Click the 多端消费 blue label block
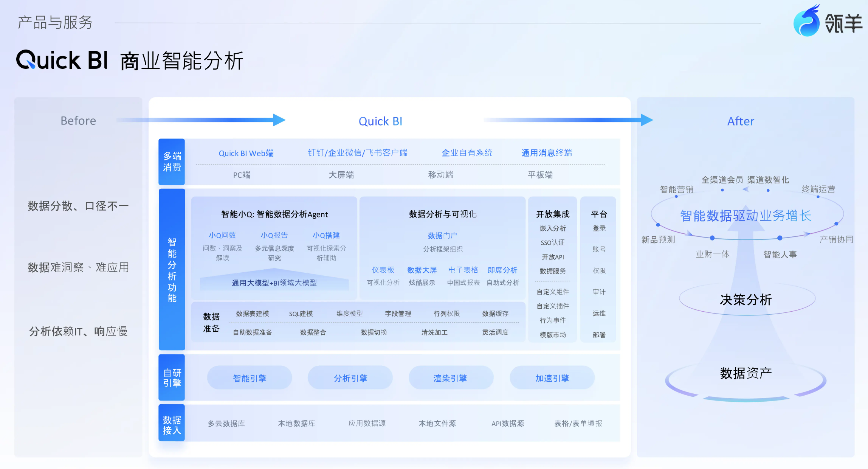The height and width of the screenshot is (469, 868). [x=172, y=162]
